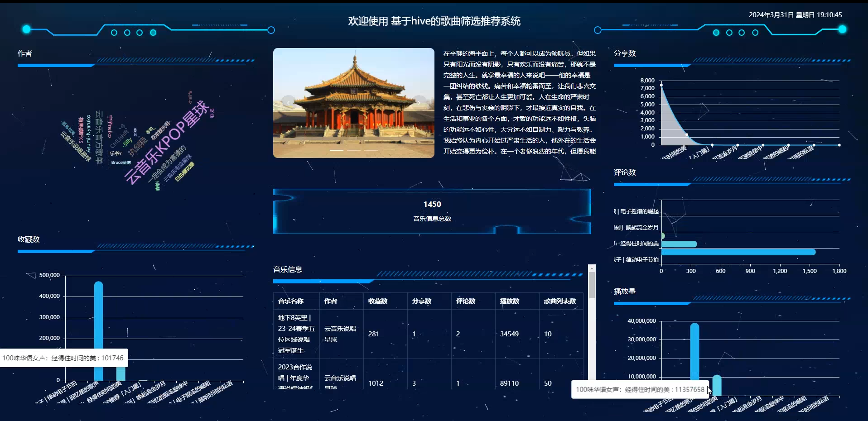The width and height of the screenshot is (868, 421).
Task: Click the music table scrollbar thumb
Action: point(592,285)
